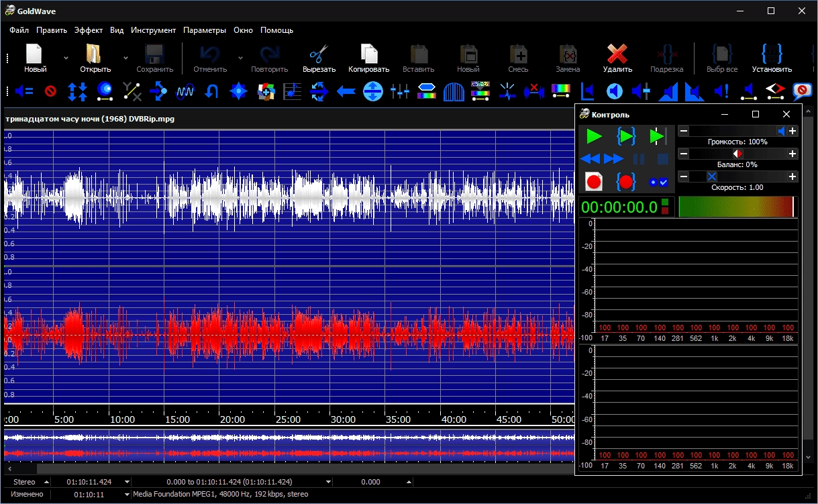Start playback with the green play button

[x=594, y=137]
